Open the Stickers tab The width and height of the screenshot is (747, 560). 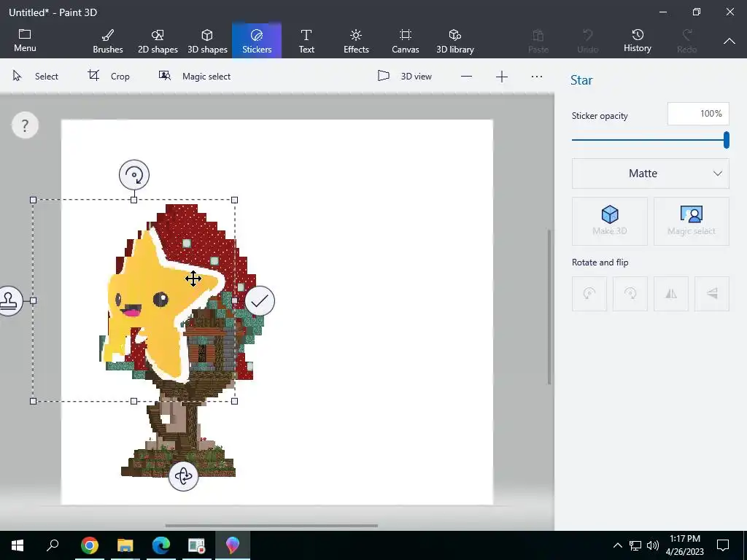coord(257,41)
